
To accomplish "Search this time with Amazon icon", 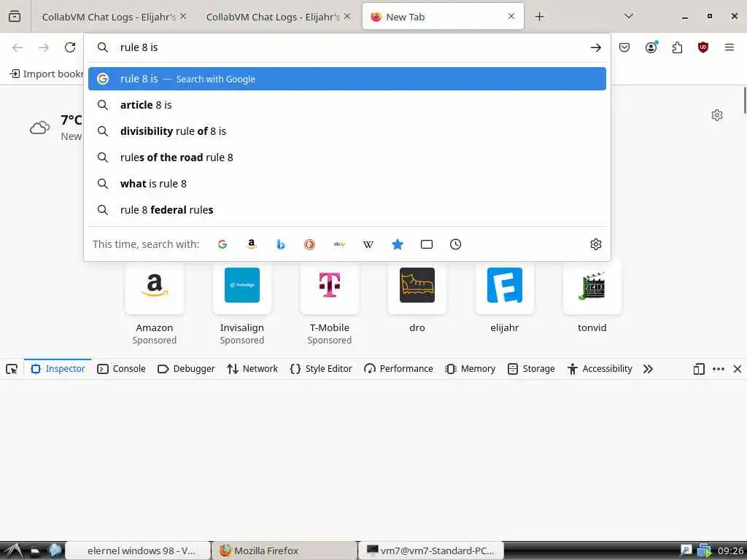I will (x=252, y=244).
